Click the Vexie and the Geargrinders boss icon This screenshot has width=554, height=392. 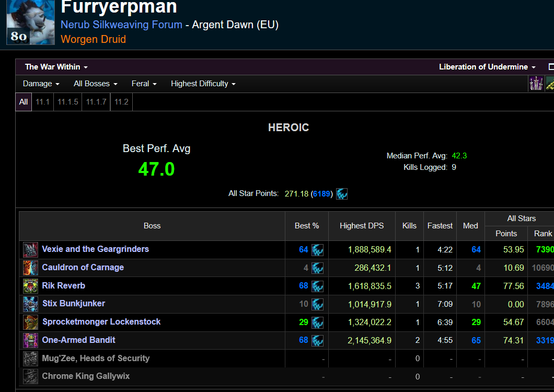coord(30,249)
